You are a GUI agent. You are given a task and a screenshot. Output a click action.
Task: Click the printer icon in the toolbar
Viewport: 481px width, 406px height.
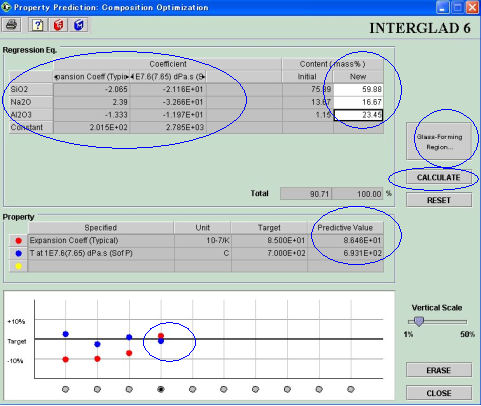[11, 25]
